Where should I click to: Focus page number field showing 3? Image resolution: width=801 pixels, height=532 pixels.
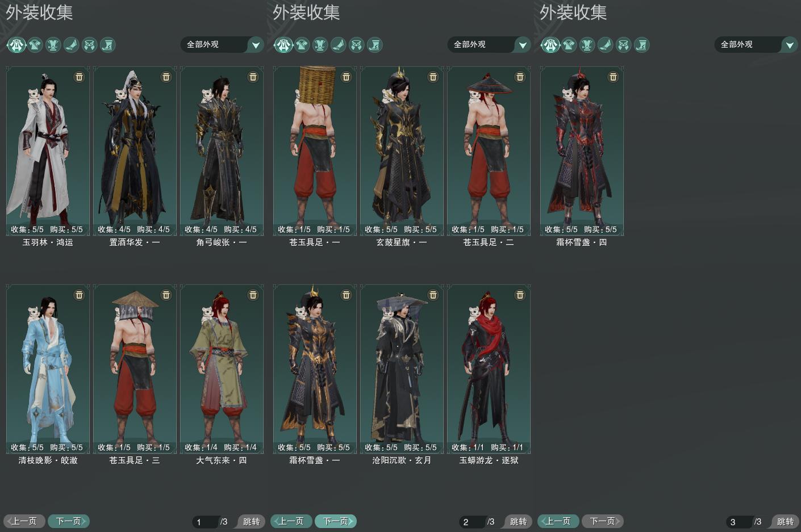coord(739,522)
